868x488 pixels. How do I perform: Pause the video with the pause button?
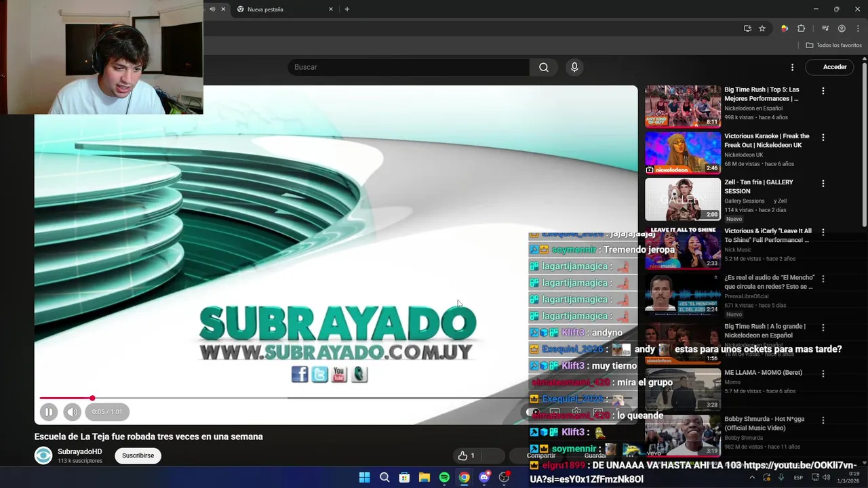pyautogui.click(x=49, y=411)
